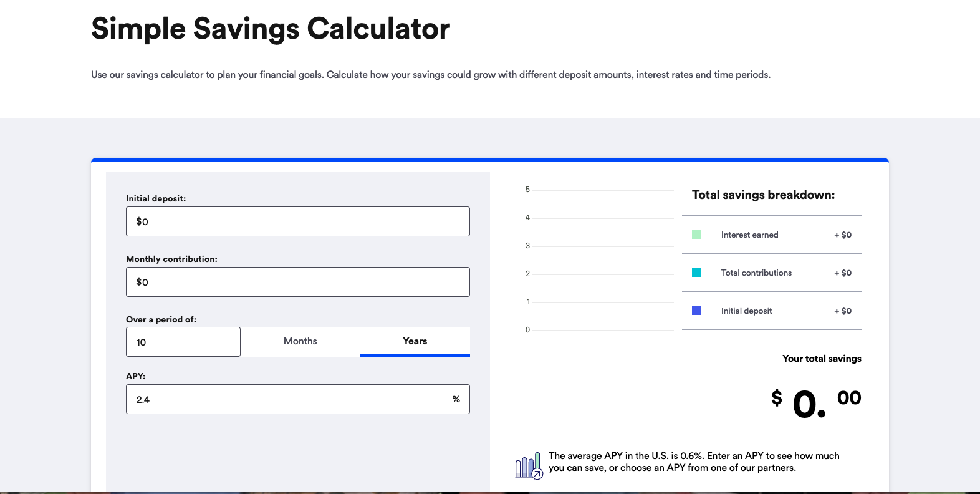Click the Your total savings amount
The height and width of the screenshot is (494, 980).
pyautogui.click(x=817, y=402)
